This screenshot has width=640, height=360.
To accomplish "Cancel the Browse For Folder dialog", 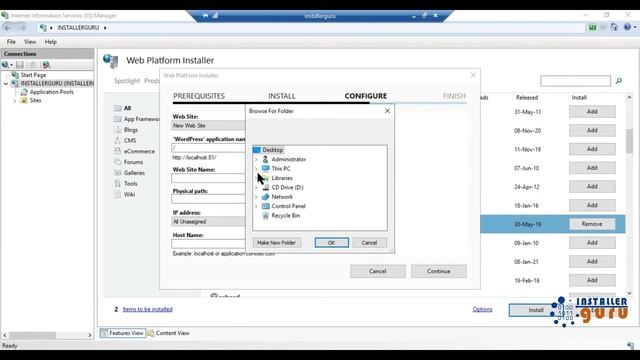I will point(369,242).
